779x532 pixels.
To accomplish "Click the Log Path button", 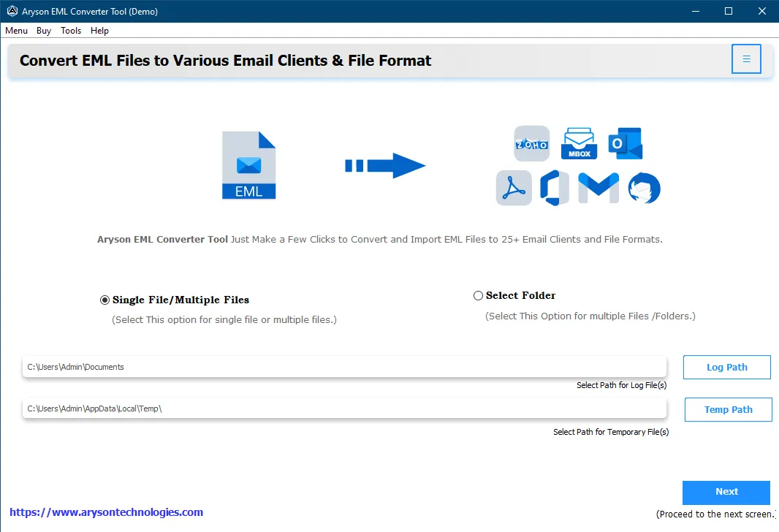I will coord(727,367).
